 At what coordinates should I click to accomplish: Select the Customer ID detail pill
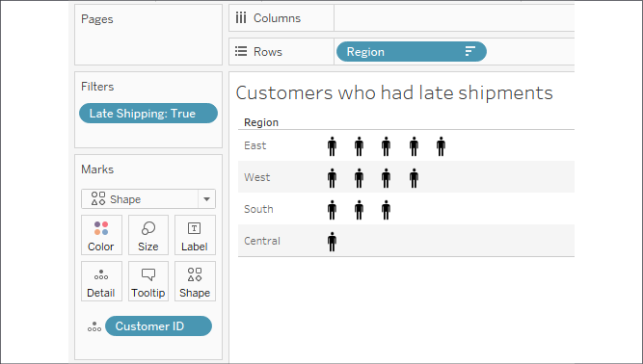[x=158, y=326]
